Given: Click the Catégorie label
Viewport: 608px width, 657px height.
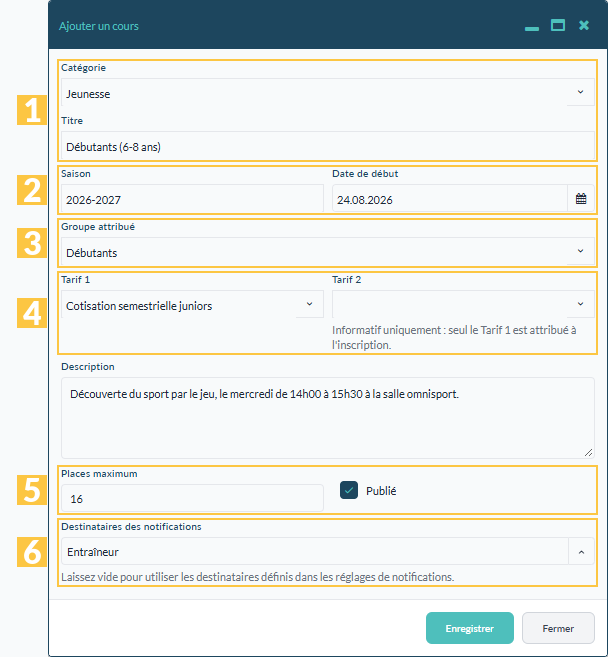Looking at the screenshot, I should click(83, 68).
